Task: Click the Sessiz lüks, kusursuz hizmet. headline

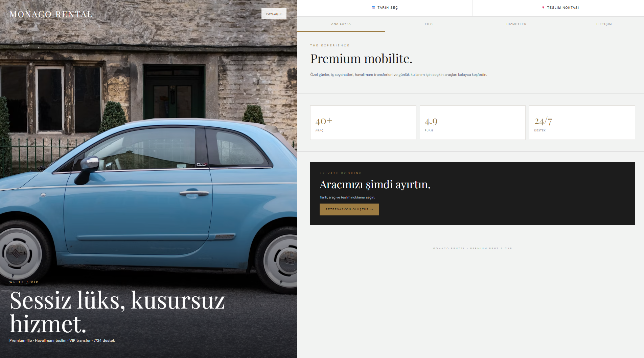Action: tap(117, 312)
